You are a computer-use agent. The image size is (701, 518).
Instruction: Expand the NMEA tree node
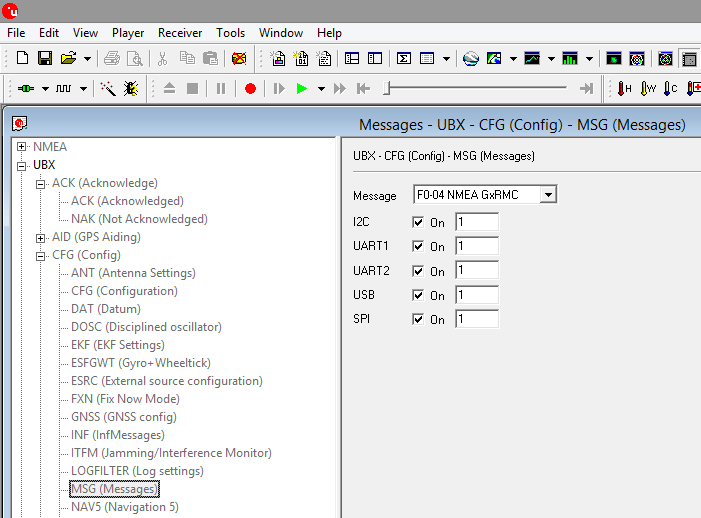[x=22, y=147]
